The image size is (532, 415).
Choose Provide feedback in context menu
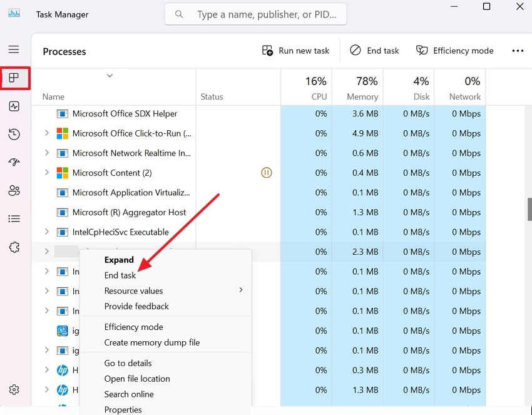click(136, 307)
